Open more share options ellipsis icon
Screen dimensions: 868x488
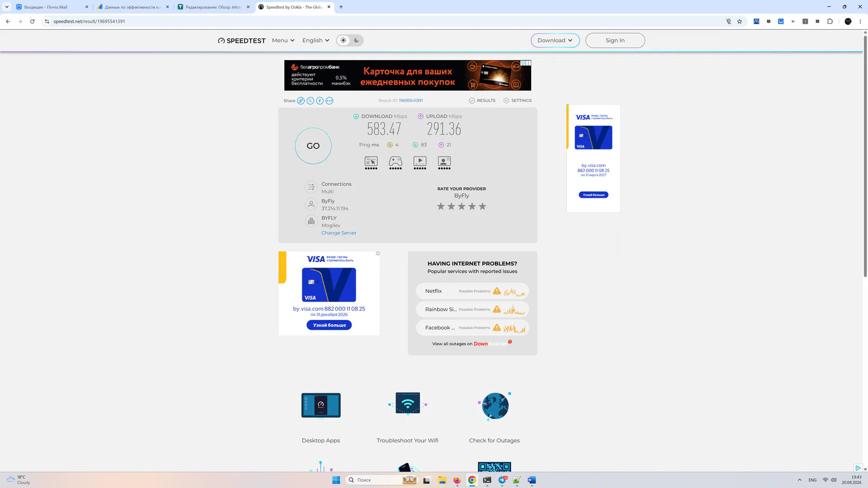[329, 101]
